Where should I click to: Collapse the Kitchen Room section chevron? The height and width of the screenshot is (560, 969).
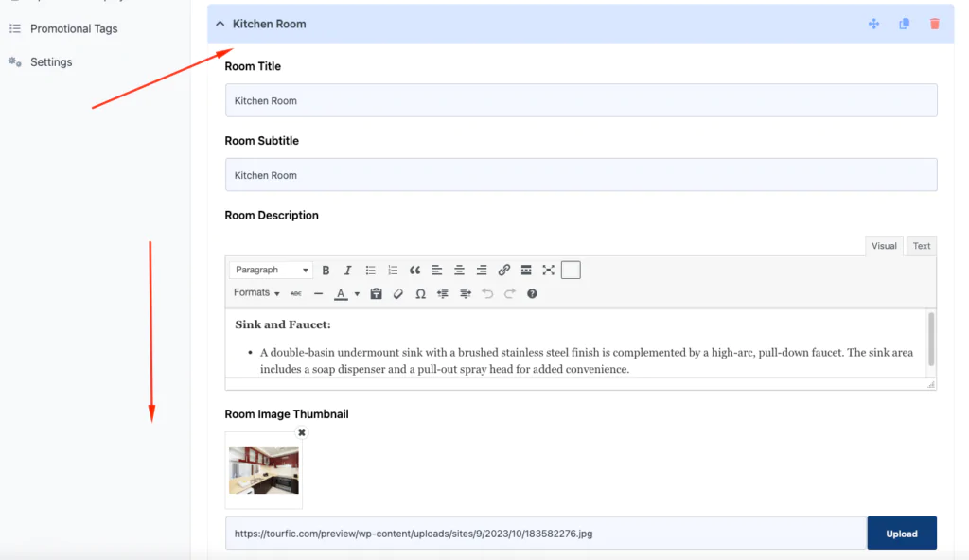click(220, 24)
